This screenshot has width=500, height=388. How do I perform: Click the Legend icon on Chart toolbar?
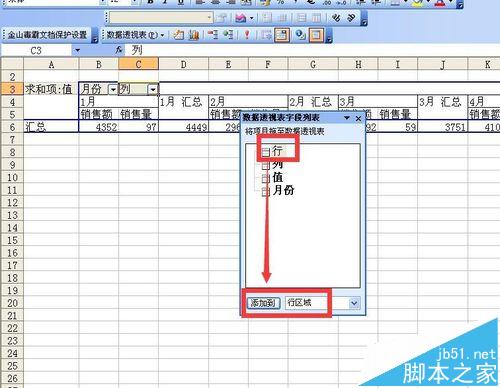click(266, 17)
